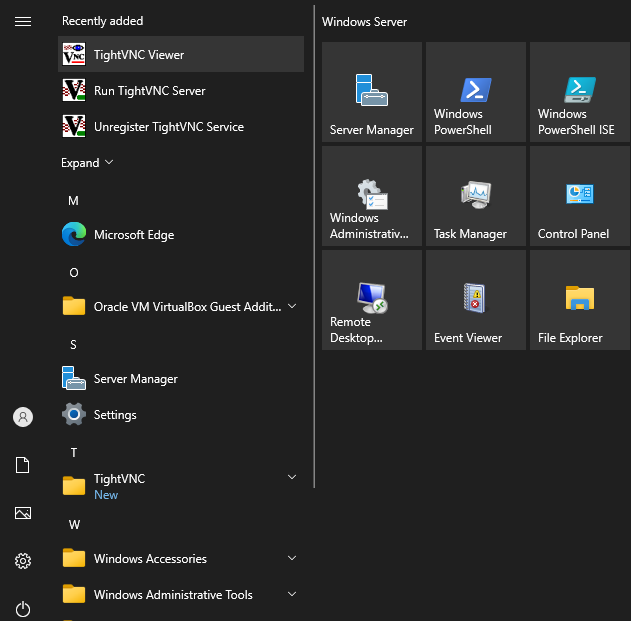631x621 pixels.
Task: Open Microsoft Edge from the app list
Action: pos(181,235)
